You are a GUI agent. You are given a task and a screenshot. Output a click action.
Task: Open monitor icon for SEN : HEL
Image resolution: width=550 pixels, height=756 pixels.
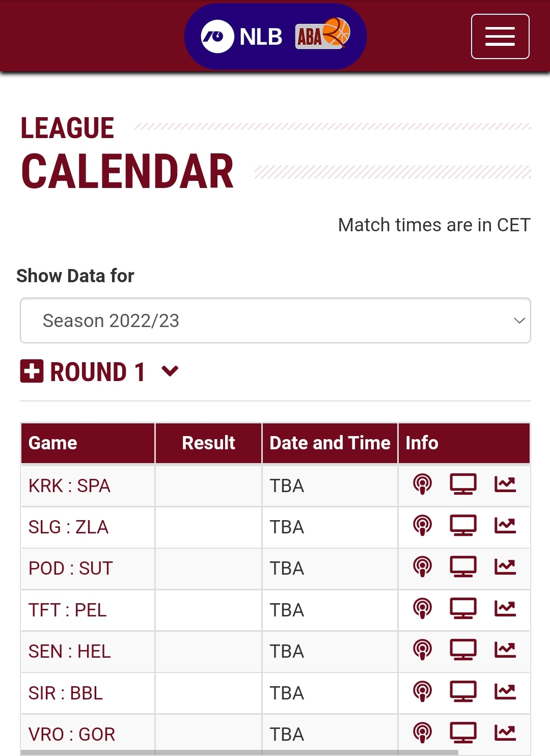coord(463,650)
